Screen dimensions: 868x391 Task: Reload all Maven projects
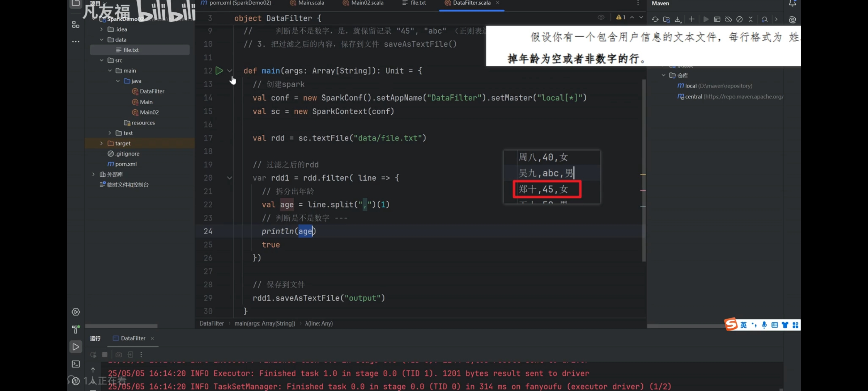pyautogui.click(x=655, y=19)
